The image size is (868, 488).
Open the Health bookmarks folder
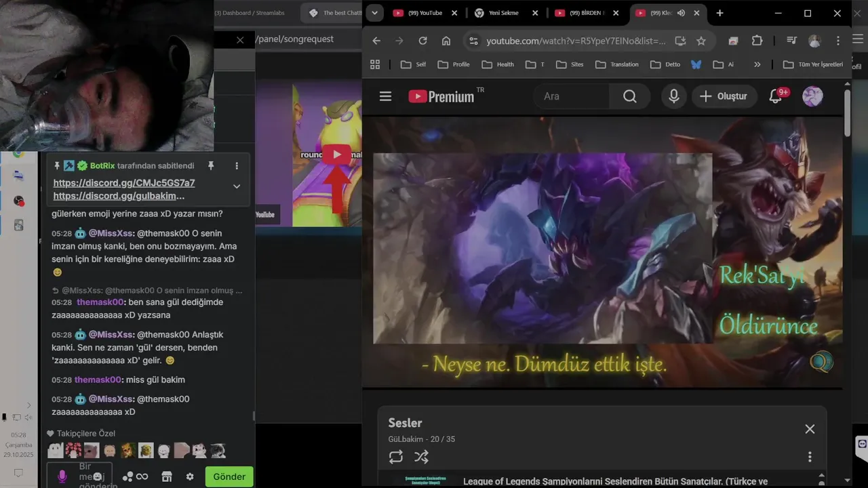(x=498, y=64)
